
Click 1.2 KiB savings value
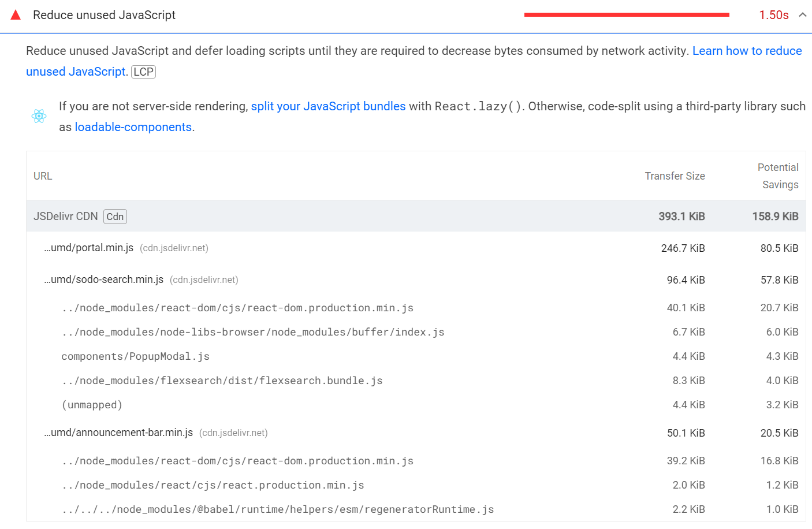782,485
